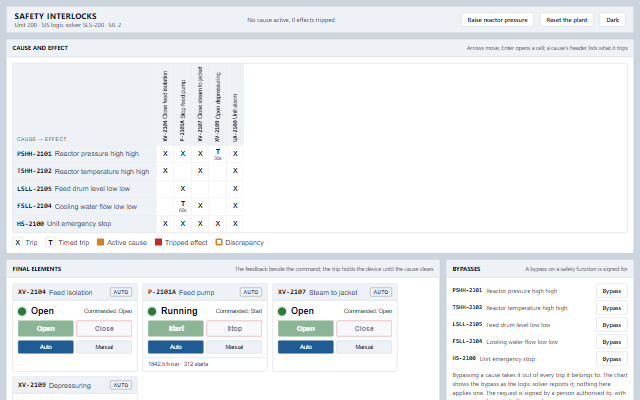Click the Raise reactor pressure button

(x=497, y=20)
